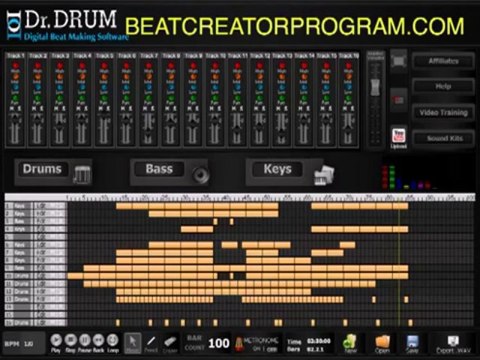Screen dimensions: 480x360
Task: Mute Track 1 with M button
Action: 12,109
